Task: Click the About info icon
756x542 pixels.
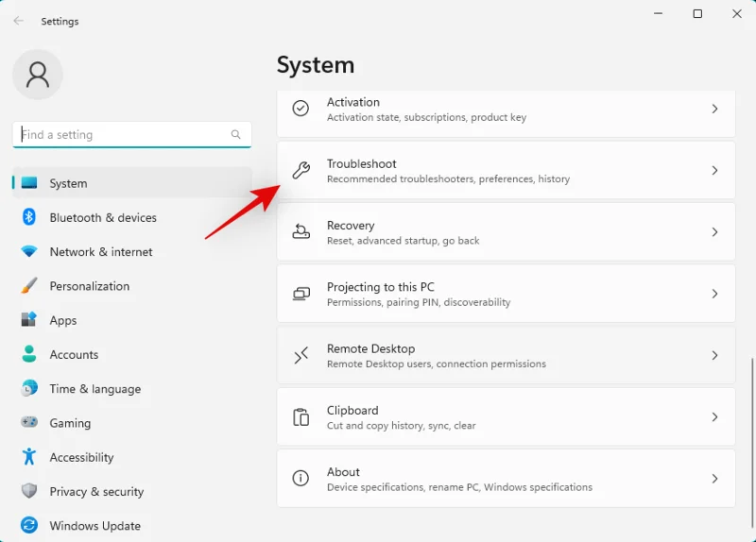Action: click(x=301, y=479)
